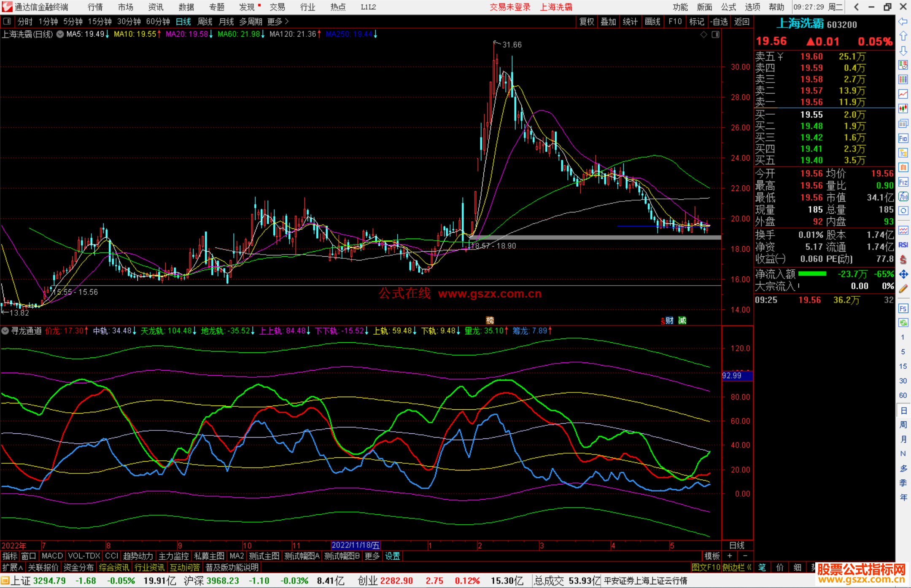Toggle the panel layout square at chart top-right
The image size is (911, 588).
[715, 35]
